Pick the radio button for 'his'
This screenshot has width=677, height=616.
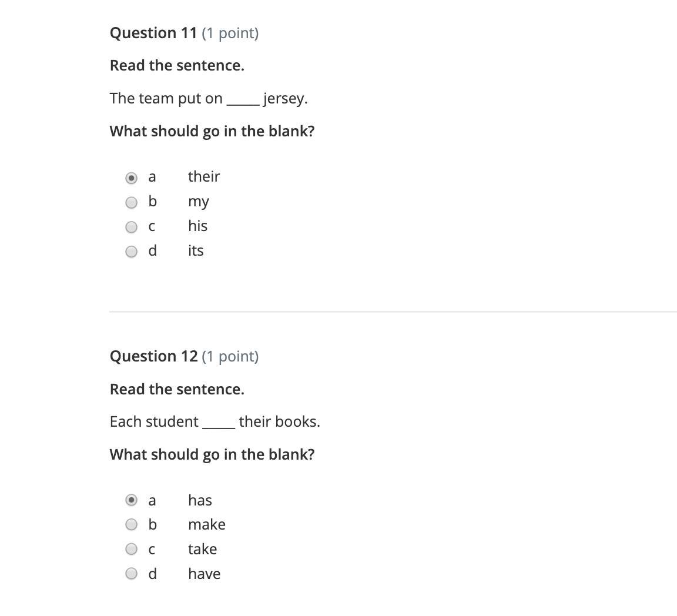[x=132, y=227]
